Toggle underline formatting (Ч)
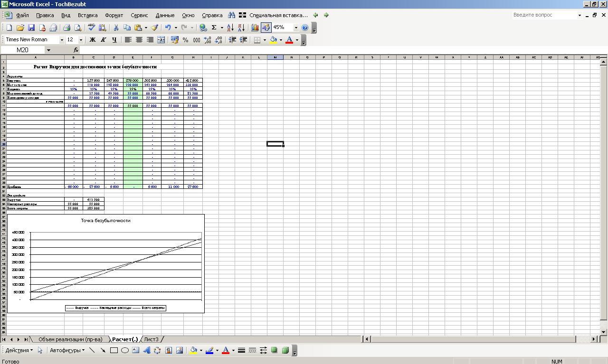The width and height of the screenshot is (608, 364). tap(114, 40)
